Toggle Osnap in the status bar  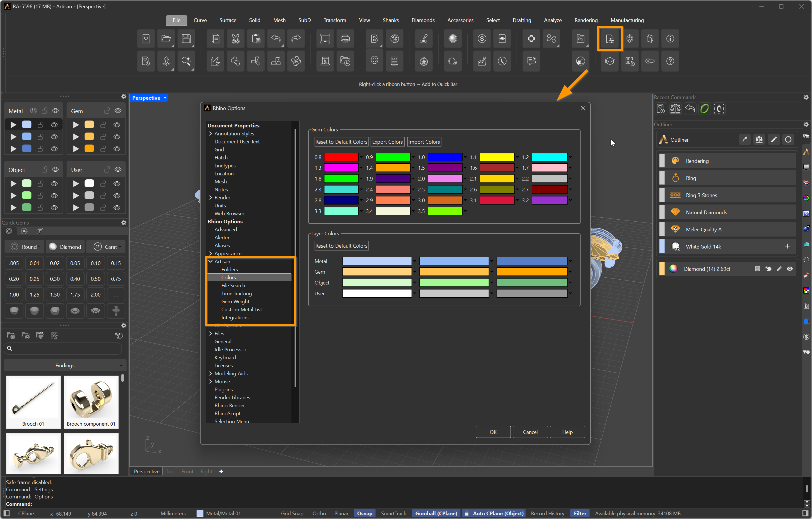pos(365,513)
